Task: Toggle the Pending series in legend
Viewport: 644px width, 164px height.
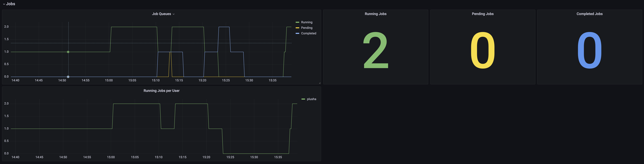Action: click(x=307, y=28)
